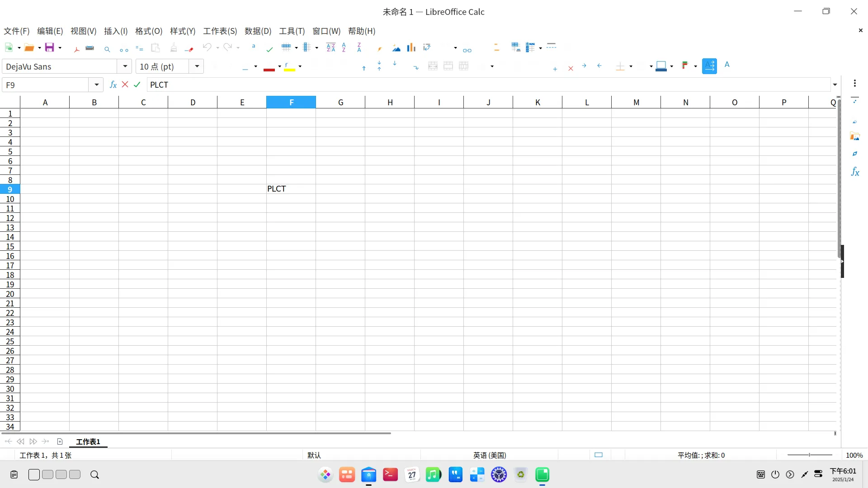Toggle selection mode box in status bar
This screenshot has width=868, height=488.
[x=599, y=455]
